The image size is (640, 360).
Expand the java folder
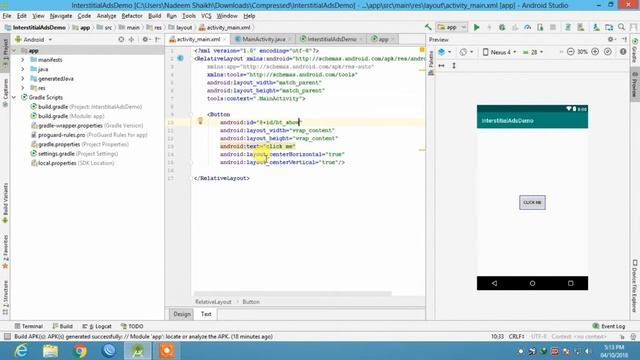pos(23,69)
